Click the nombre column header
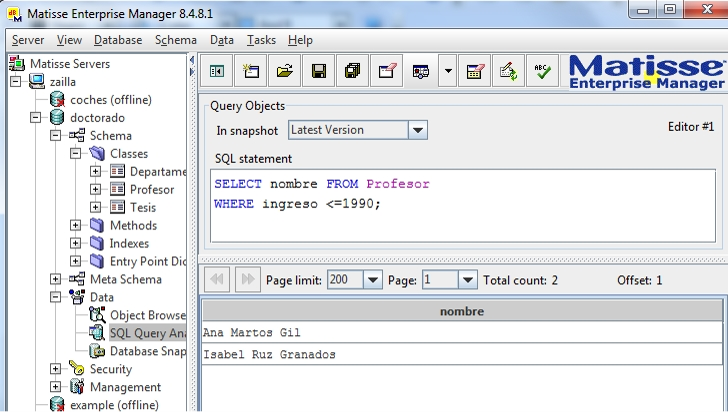The width and height of the screenshot is (728, 412). pyautogui.click(x=462, y=311)
